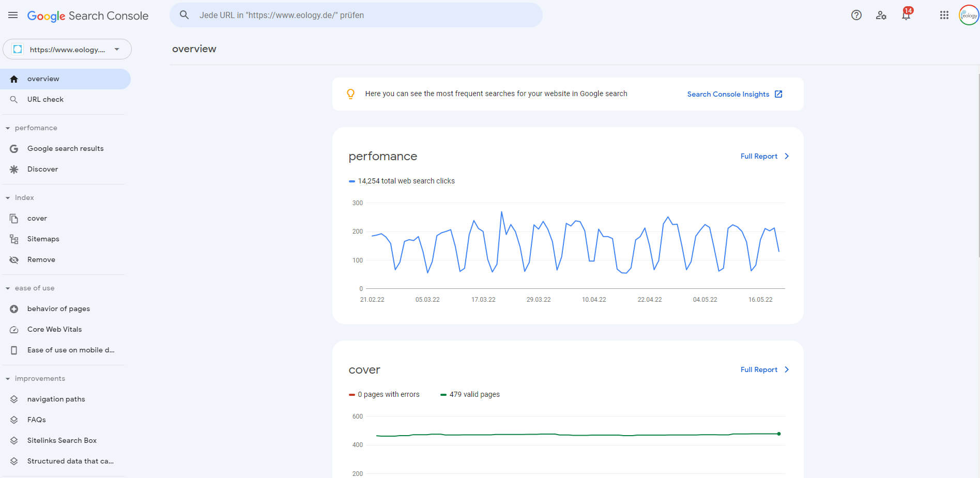
Task: Open behavior of pages entry
Action: (x=65, y=309)
